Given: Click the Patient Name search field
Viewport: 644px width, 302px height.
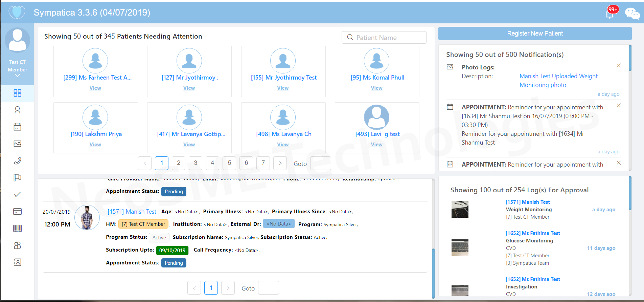Looking at the screenshot, I should 384,38.
